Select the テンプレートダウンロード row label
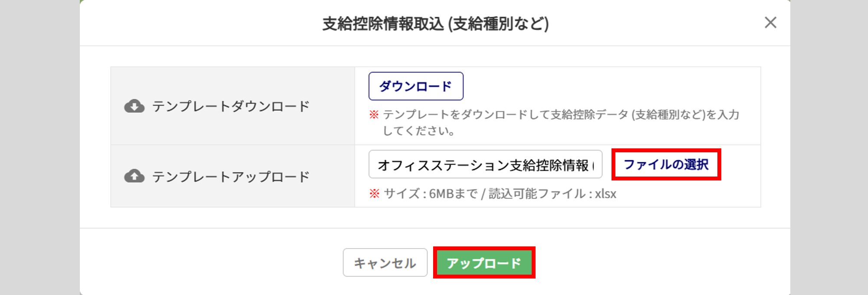868x295 pixels. coord(230,106)
